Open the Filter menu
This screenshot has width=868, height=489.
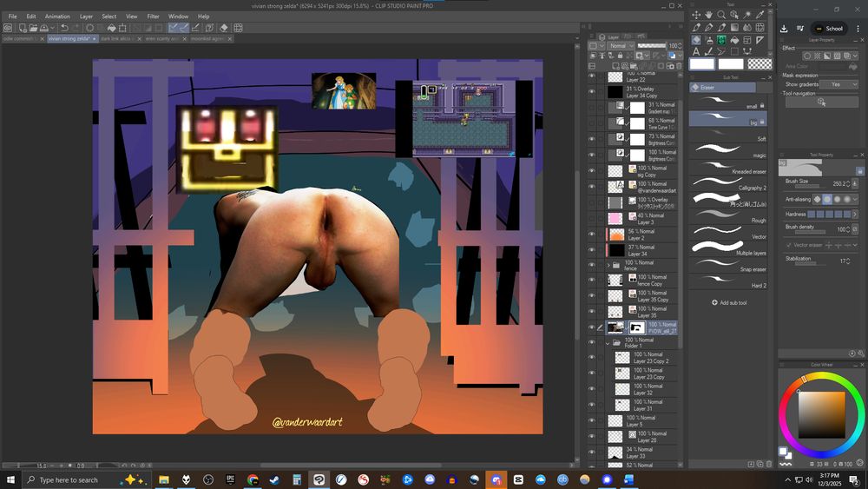point(153,17)
